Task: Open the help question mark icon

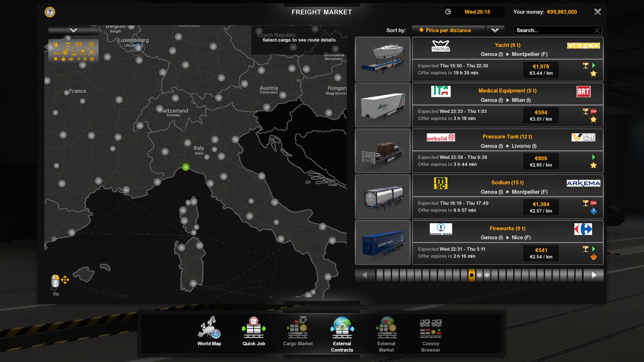Action: click(x=50, y=12)
